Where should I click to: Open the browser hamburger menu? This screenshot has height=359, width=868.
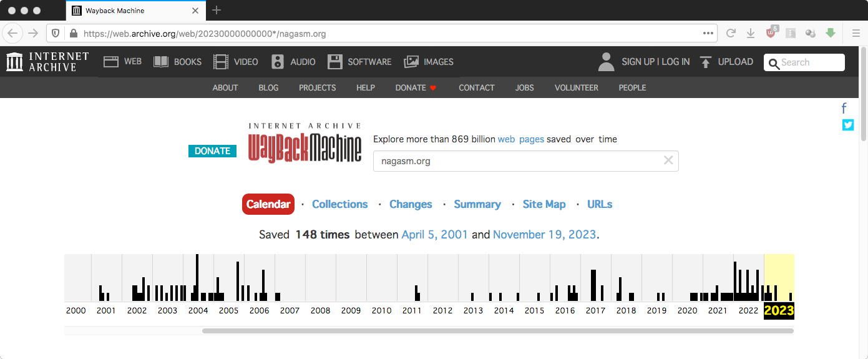coord(856,33)
